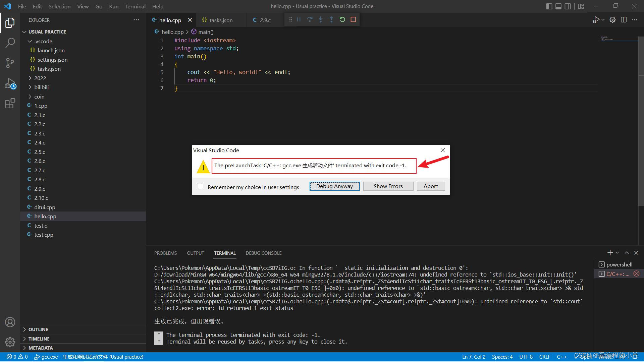
Task: Open the Extensions view
Action: 10,103
